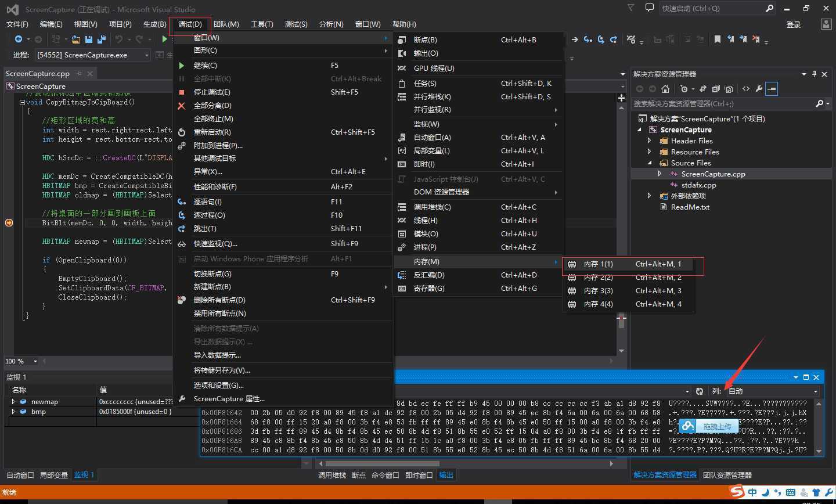Pin the ScreenCapture.cpp editor tab
Viewport: 836px width, 504px height.
click(78, 74)
